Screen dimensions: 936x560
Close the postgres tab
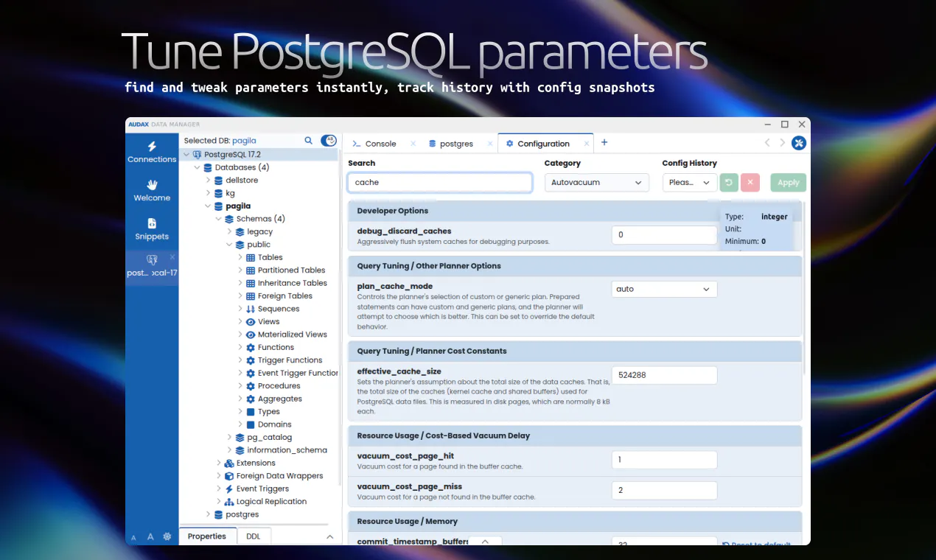pyautogui.click(x=490, y=144)
